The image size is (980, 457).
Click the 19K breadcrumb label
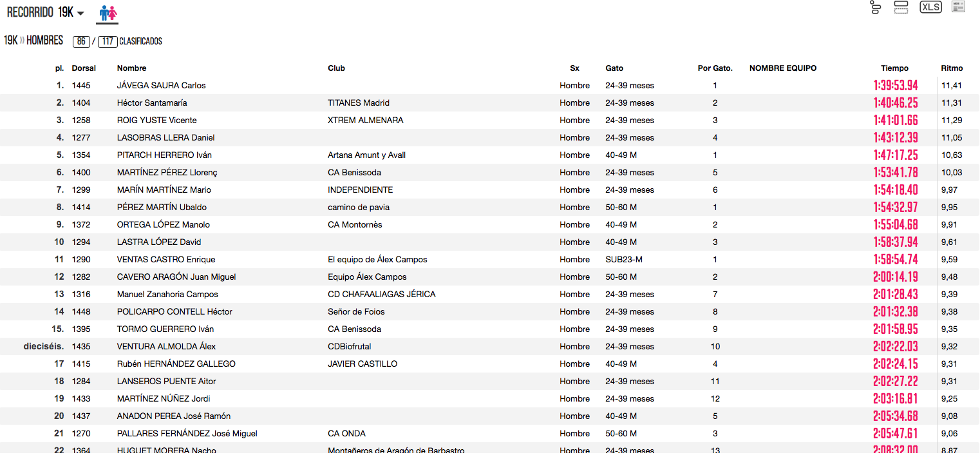coord(10,41)
